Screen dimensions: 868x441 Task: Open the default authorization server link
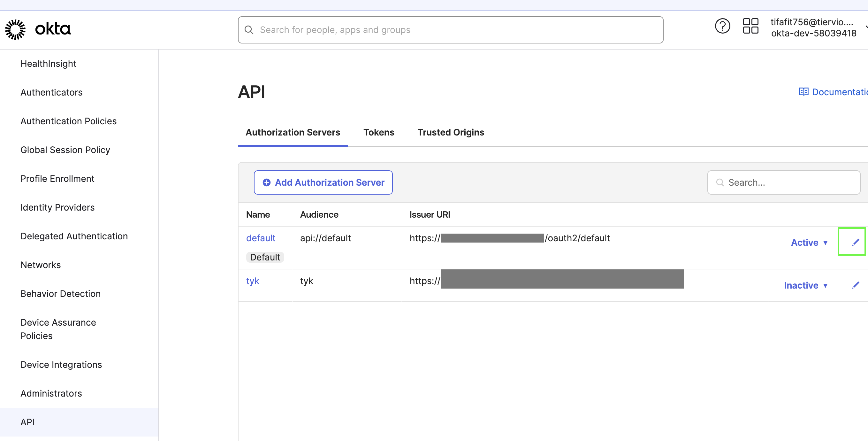(261, 238)
